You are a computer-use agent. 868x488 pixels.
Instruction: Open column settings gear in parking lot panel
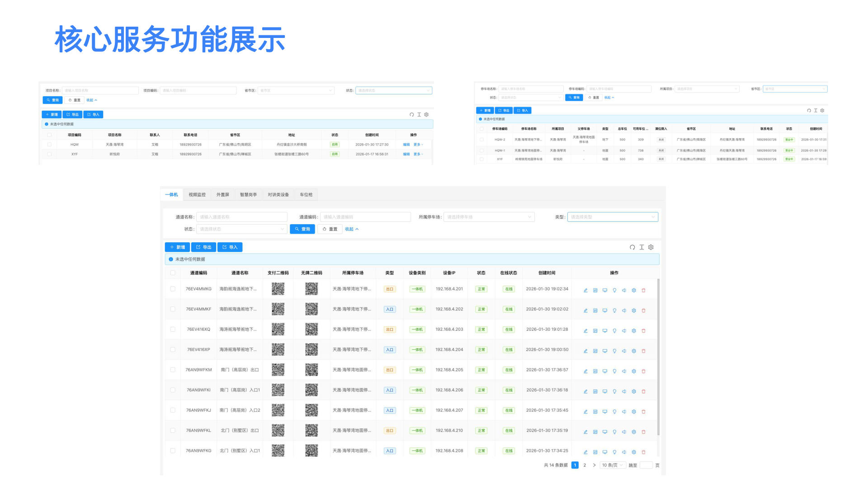pos(822,110)
